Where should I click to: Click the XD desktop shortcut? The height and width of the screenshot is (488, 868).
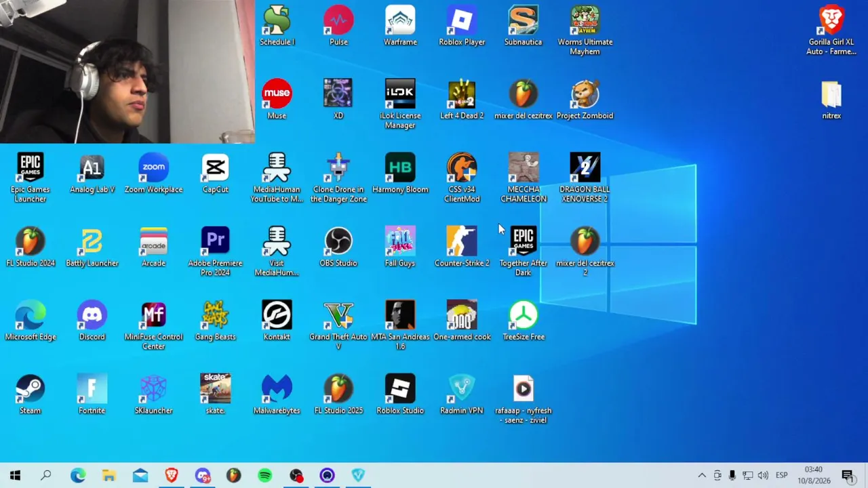338,100
